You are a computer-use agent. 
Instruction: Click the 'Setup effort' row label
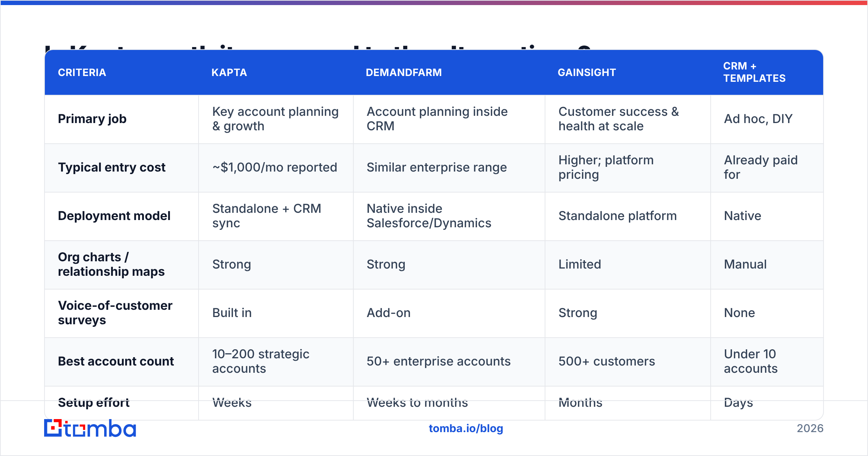(94, 402)
